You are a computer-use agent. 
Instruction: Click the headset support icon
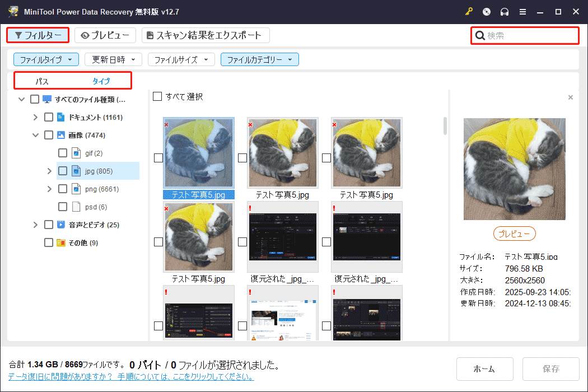click(504, 11)
